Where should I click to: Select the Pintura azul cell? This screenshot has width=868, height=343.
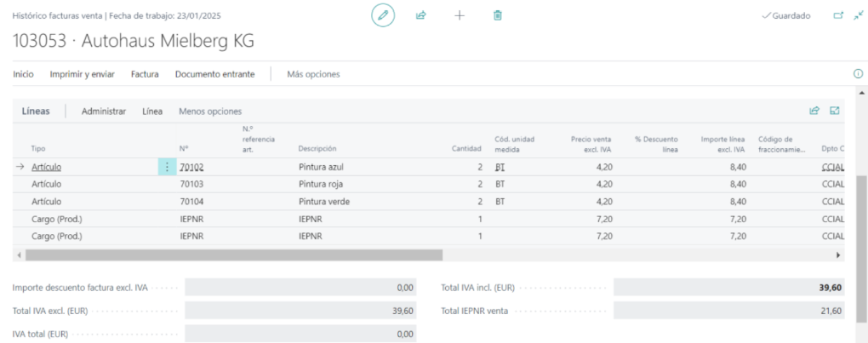tap(322, 167)
